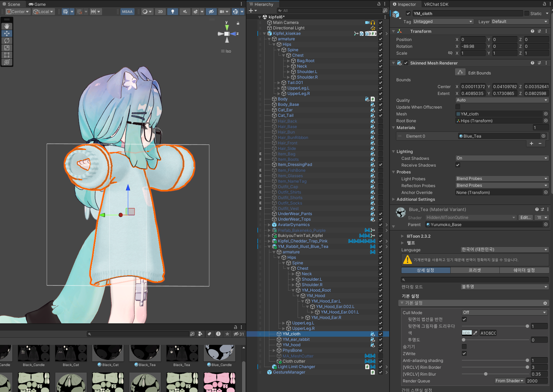Image resolution: width=553 pixels, height=392 pixels.
Task: Enable Hair_Back object in hierarchy
Action: [381, 121]
